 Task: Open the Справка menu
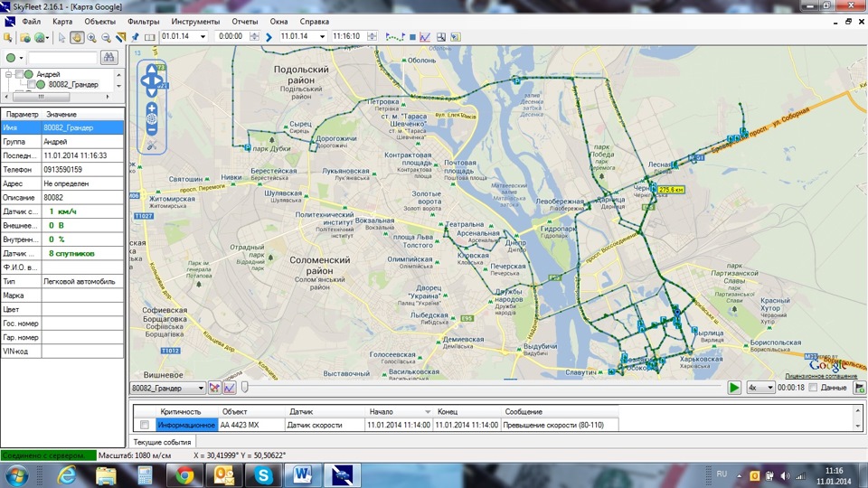(x=314, y=22)
